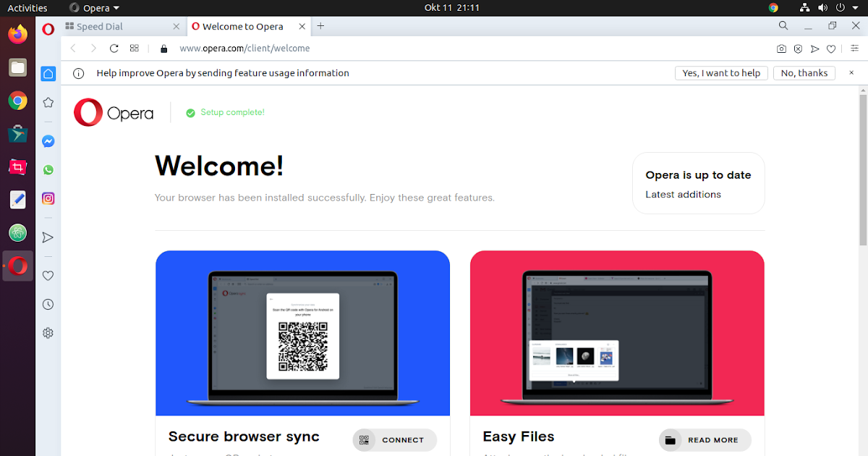Click the vertical page scrollbar
Screen dimensions: 868x456
coord(862,166)
